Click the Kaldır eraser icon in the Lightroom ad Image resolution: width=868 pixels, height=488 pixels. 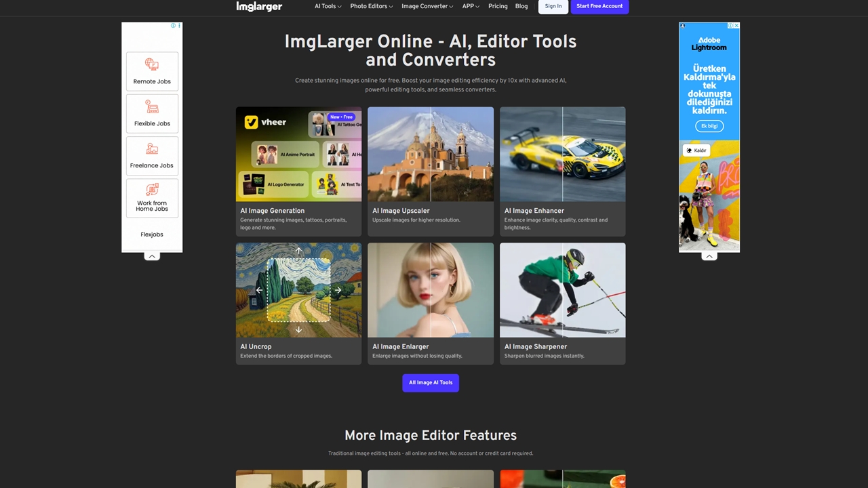pos(690,150)
